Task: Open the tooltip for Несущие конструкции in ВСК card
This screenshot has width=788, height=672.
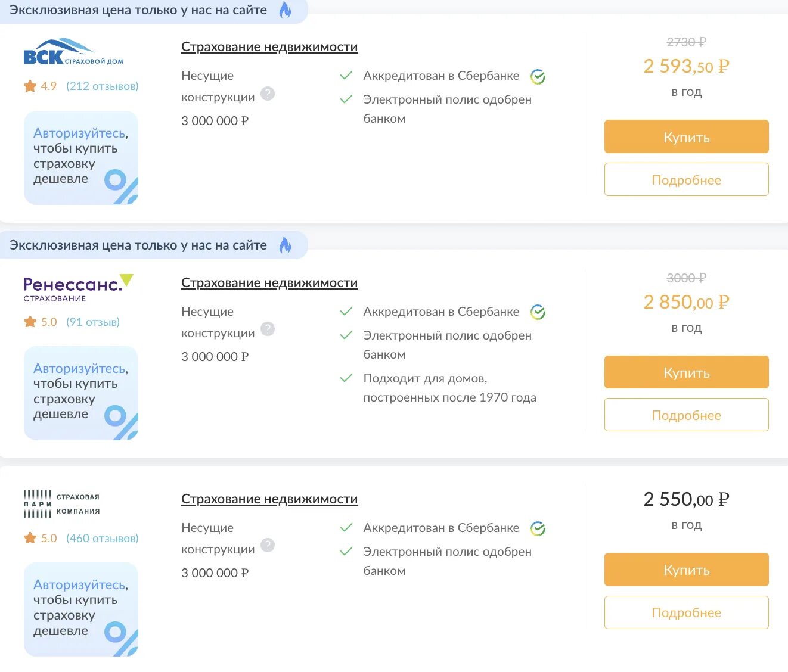Action: pyautogui.click(x=267, y=94)
